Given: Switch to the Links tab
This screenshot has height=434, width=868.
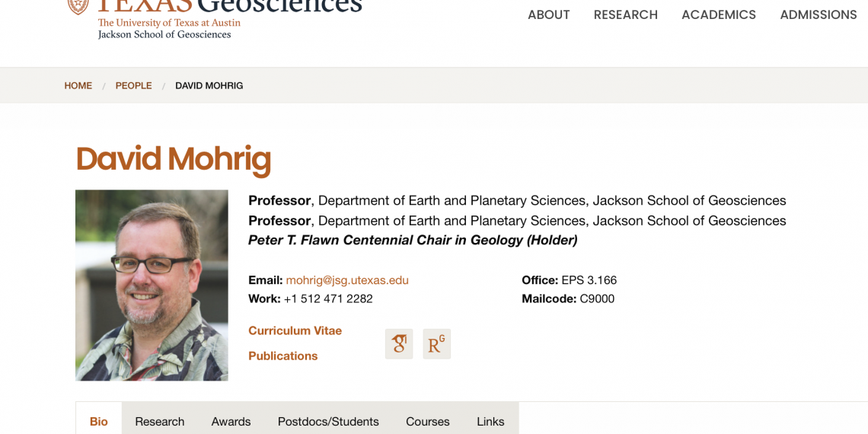Looking at the screenshot, I should pyautogui.click(x=490, y=421).
